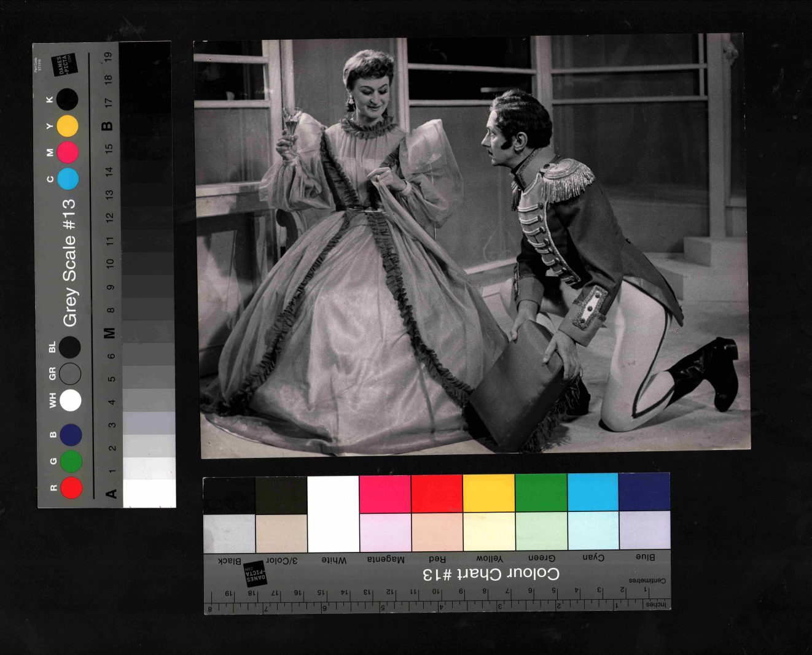Screen dimensions: 812x655
Task: Click the 'Colour Chart #13' title text
Action: 491,575
